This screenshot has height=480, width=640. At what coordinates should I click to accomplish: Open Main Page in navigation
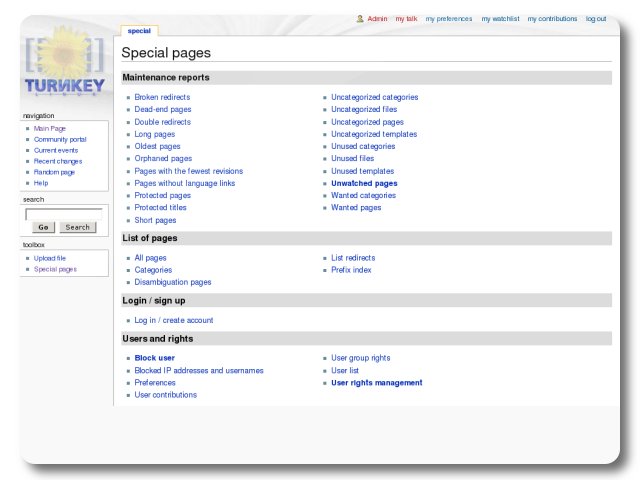[x=49, y=128]
